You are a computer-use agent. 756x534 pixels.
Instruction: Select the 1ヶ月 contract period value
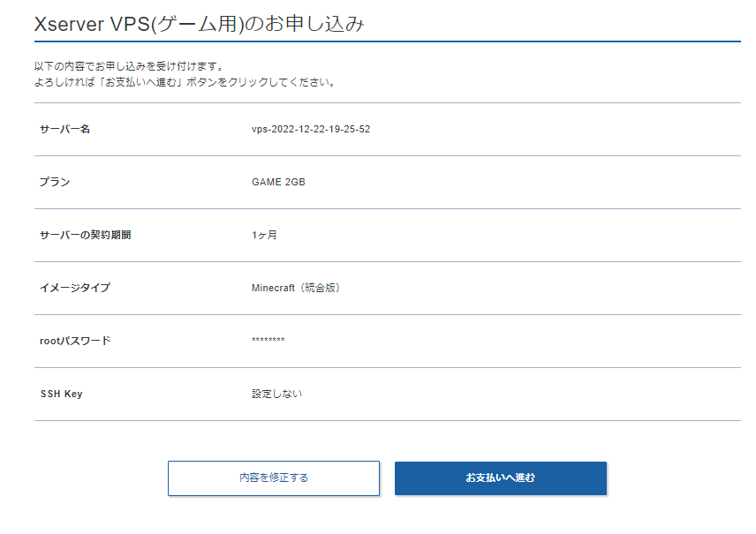264,236
